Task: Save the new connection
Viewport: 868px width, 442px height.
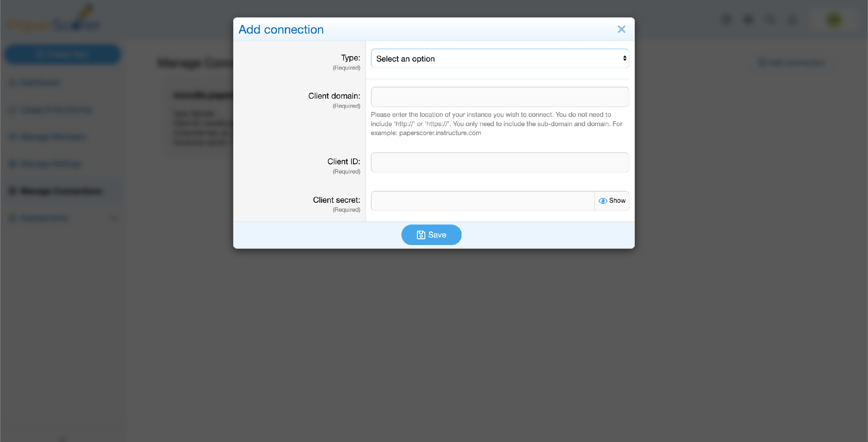Action: (x=431, y=235)
